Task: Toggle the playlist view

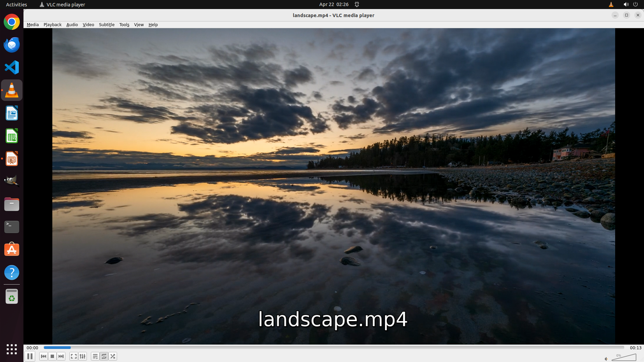Action: point(95,356)
